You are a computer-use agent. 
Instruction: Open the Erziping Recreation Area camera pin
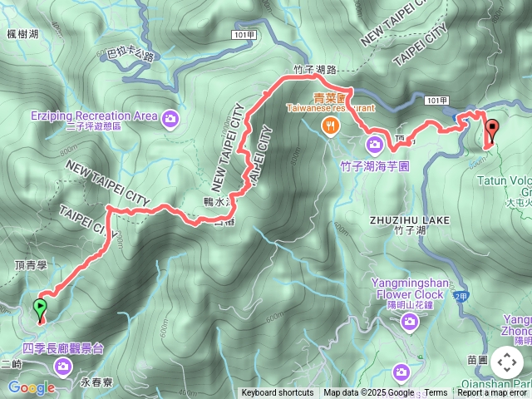click(170, 120)
